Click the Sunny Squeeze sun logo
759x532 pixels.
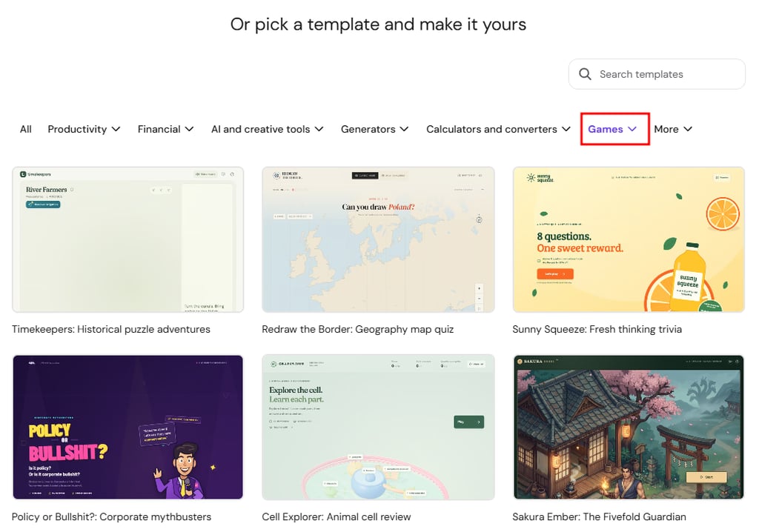pyautogui.click(x=531, y=178)
